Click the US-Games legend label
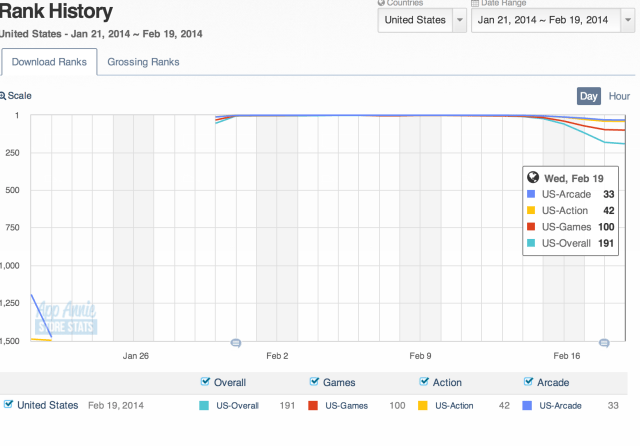Screen dimensions: 640x446 [x=347, y=406]
